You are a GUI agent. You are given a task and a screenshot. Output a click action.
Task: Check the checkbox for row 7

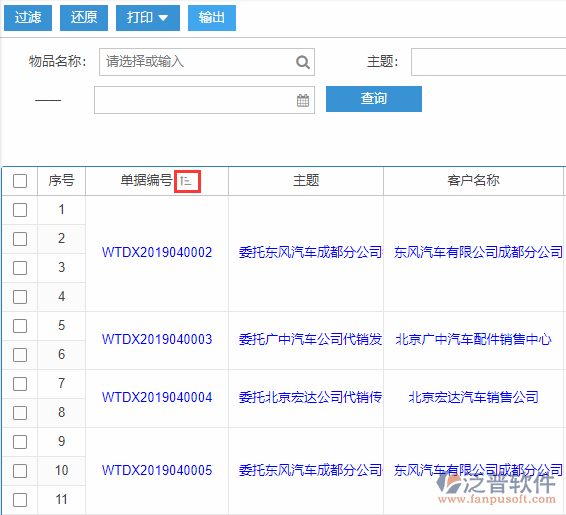(20, 384)
